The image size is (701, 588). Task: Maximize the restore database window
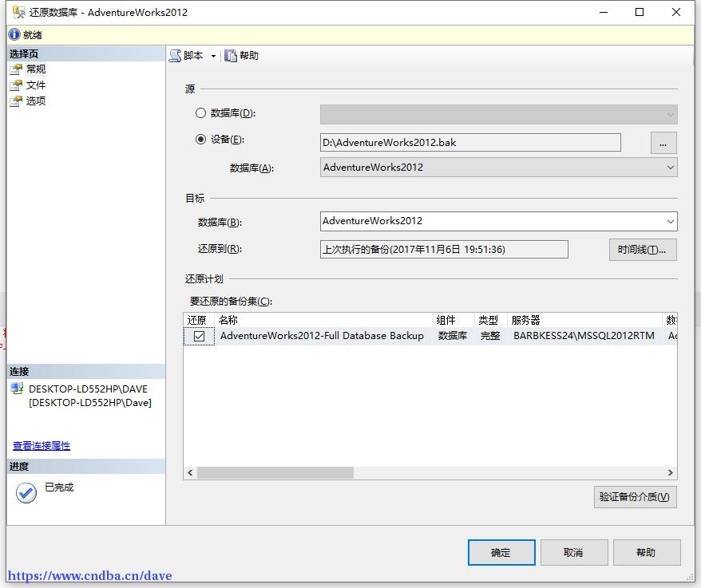pyautogui.click(x=640, y=13)
